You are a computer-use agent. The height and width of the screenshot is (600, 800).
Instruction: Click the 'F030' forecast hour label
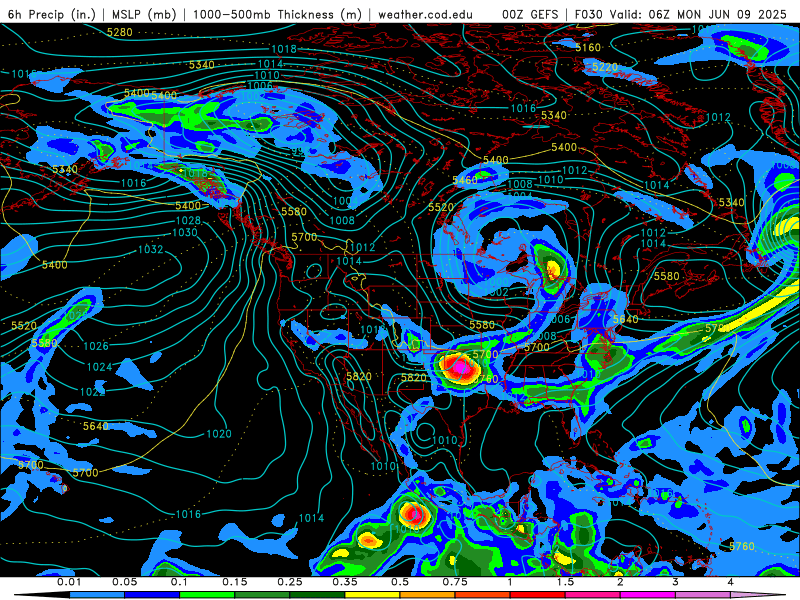588,14
